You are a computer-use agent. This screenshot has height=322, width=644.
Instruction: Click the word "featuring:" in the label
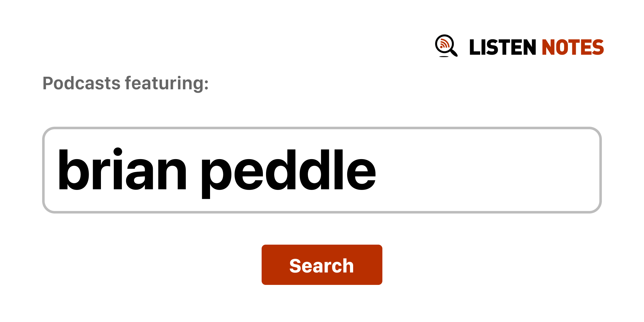click(167, 83)
